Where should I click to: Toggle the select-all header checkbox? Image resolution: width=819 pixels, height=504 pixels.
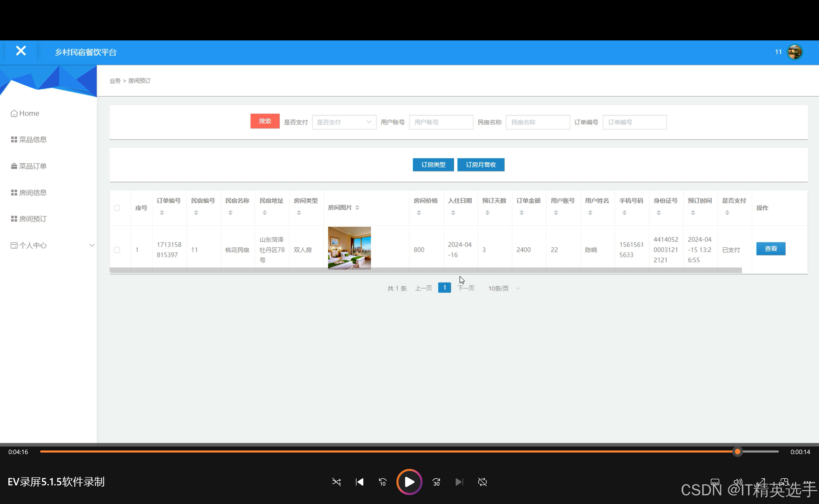tap(117, 208)
